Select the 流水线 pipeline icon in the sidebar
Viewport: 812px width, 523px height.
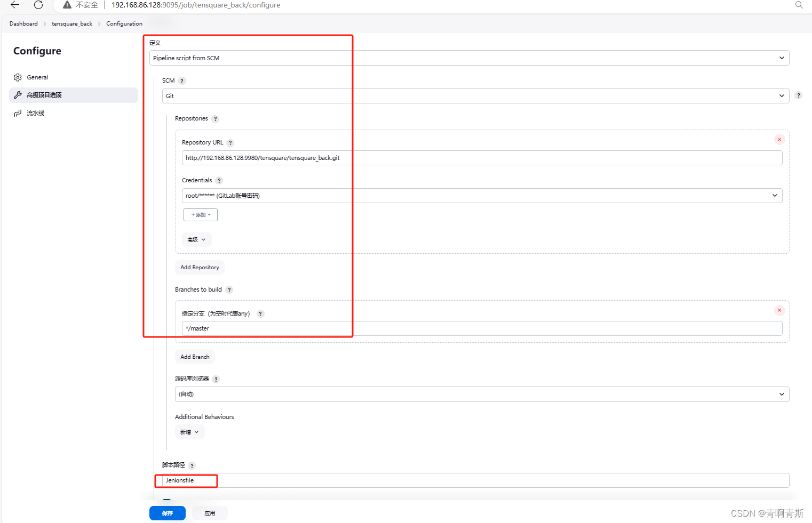[18, 113]
